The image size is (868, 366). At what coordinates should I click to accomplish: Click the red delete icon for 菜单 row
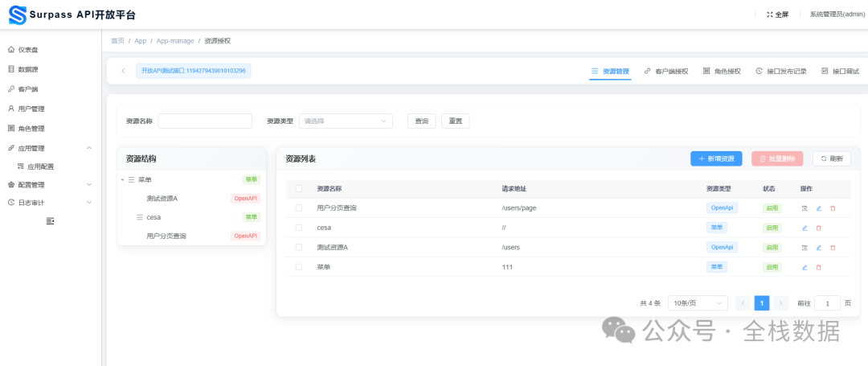(819, 267)
